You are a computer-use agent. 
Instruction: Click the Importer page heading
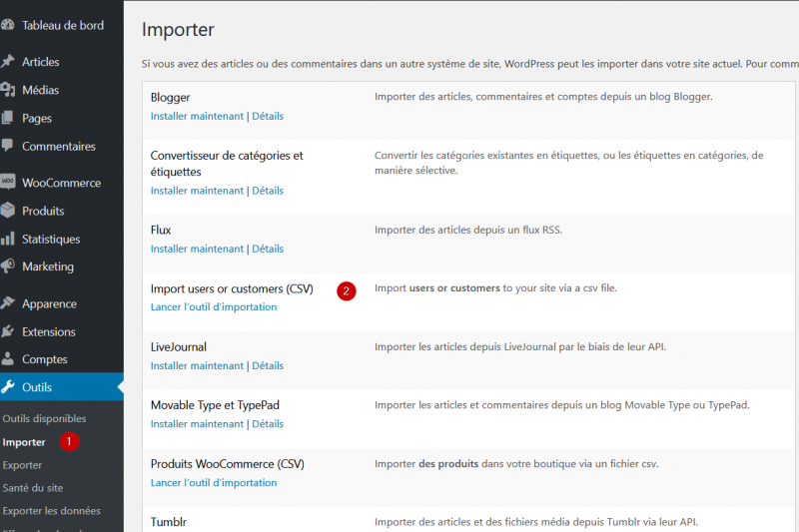click(178, 30)
